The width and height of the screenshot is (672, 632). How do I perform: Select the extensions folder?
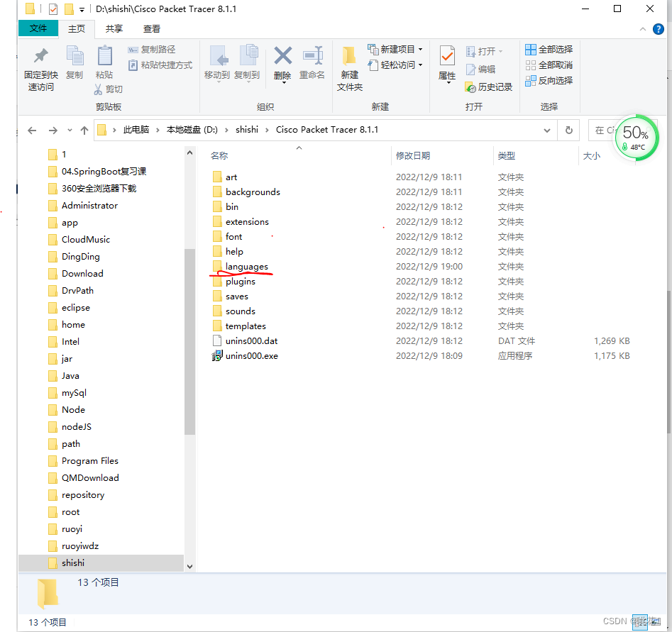247,222
